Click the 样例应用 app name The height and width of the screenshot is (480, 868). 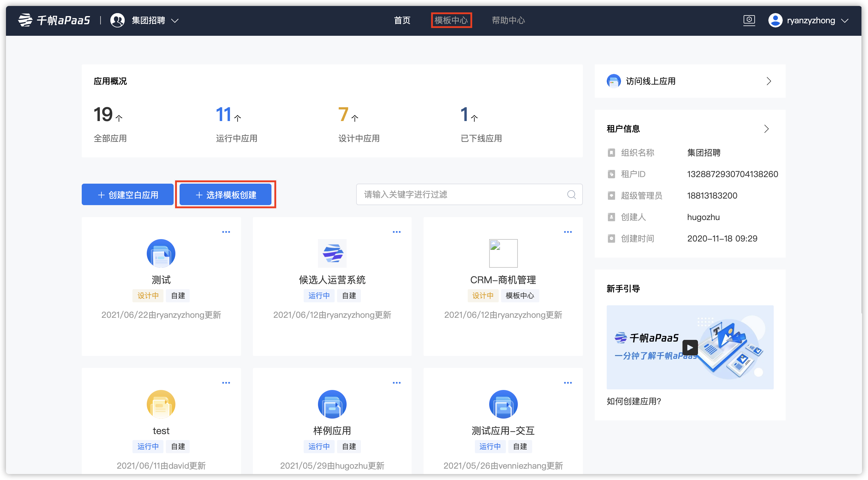tap(332, 431)
